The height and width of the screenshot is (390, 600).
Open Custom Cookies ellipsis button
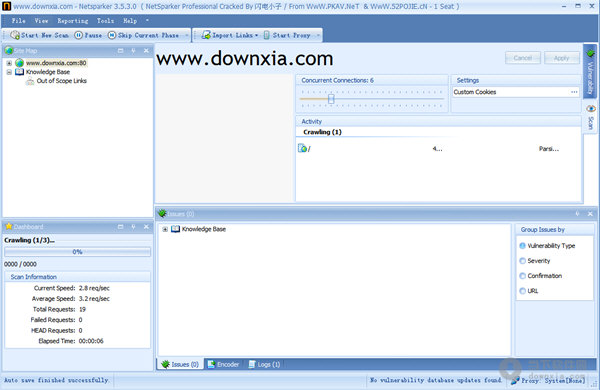click(574, 92)
